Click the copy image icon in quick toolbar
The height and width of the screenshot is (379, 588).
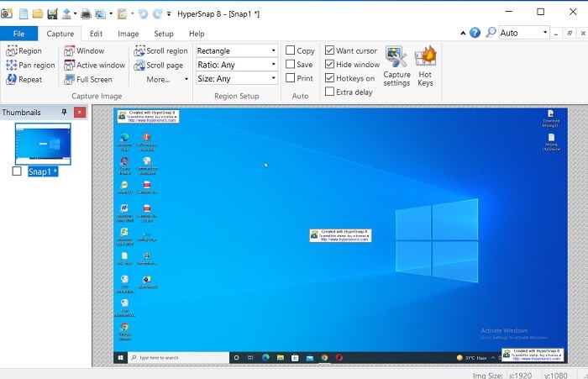[x=100, y=14]
